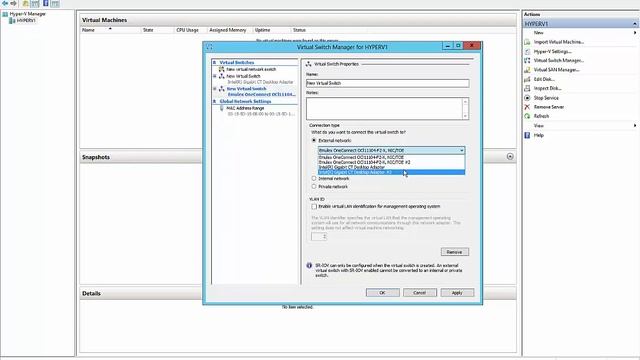Screen dimensions: 640x360
Task: Click the Stop Service action icon
Action: pos(527,98)
